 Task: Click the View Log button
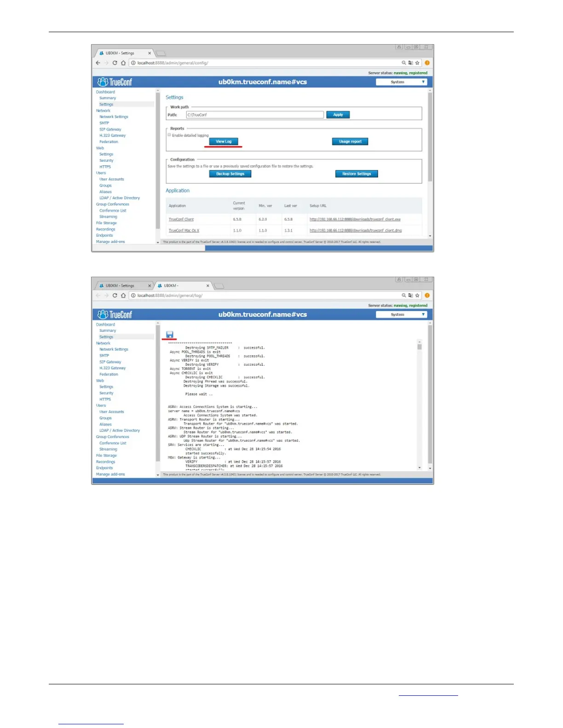[x=224, y=142]
